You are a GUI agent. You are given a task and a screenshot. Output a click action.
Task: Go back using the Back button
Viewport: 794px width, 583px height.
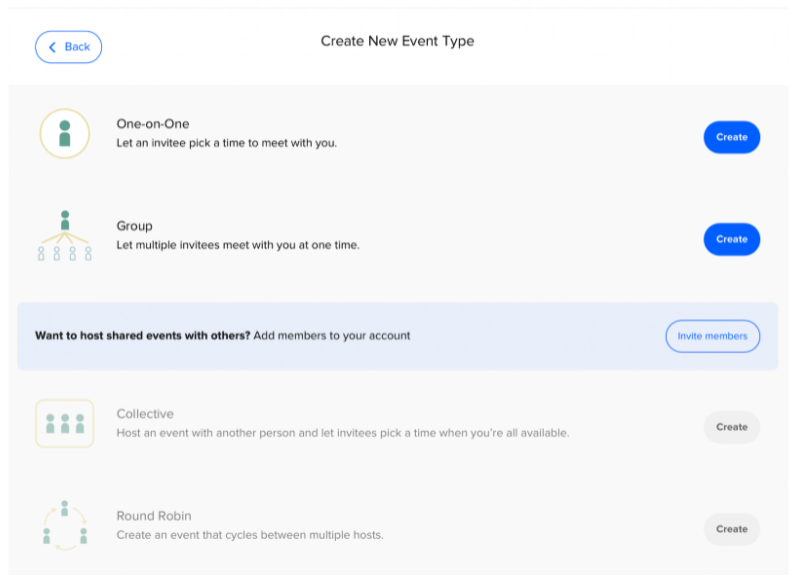(x=68, y=47)
